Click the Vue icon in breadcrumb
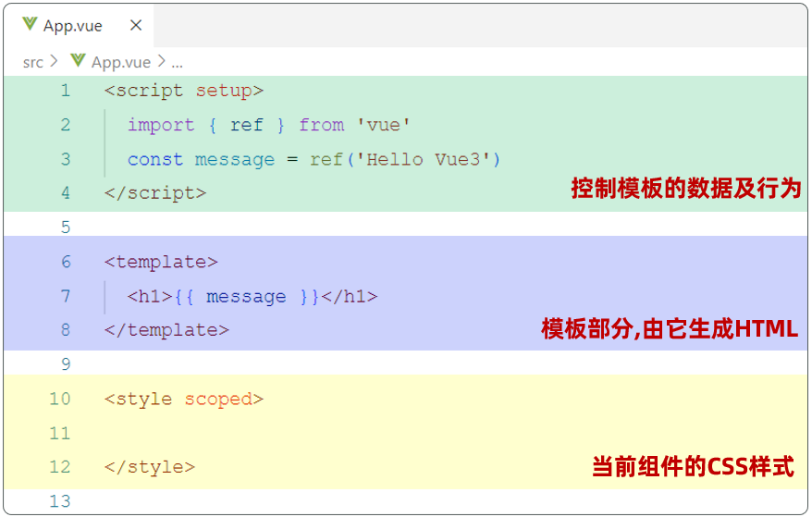This screenshot has width=812, height=517. (78, 61)
